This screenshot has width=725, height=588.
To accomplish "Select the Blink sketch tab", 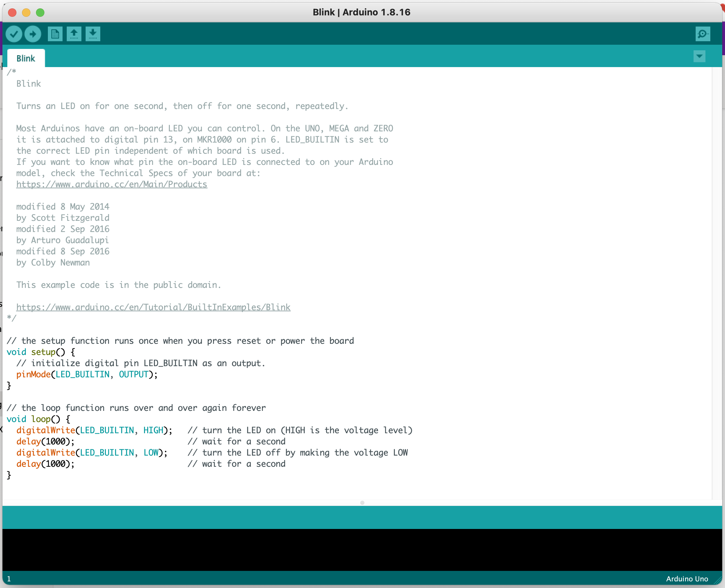I will (x=26, y=58).
